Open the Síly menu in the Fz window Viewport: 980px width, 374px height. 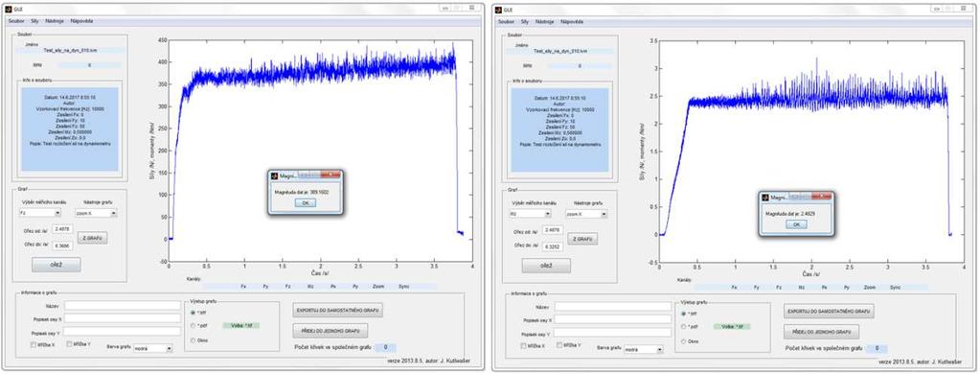pyautogui.click(x=34, y=21)
